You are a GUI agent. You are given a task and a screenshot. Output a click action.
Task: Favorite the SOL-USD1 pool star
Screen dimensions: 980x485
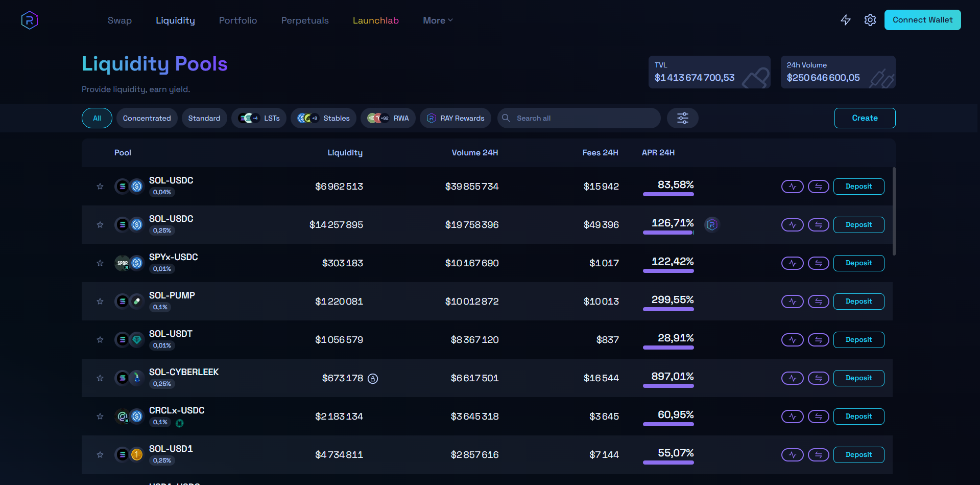point(100,455)
